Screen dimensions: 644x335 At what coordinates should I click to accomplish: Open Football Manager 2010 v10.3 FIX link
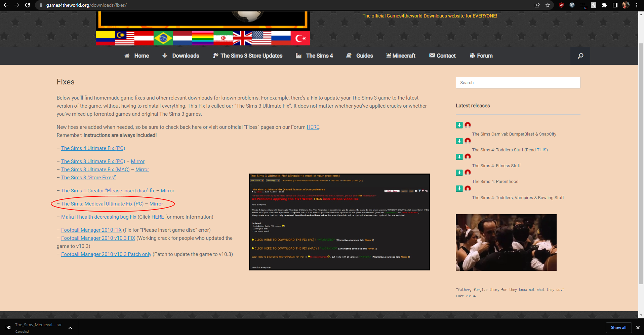pyautogui.click(x=98, y=238)
